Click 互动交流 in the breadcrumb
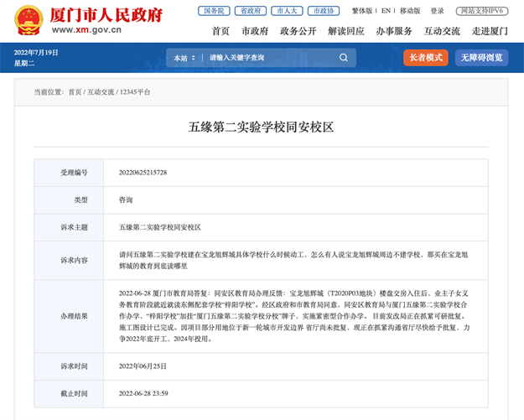The image size is (524, 420). (x=101, y=92)
